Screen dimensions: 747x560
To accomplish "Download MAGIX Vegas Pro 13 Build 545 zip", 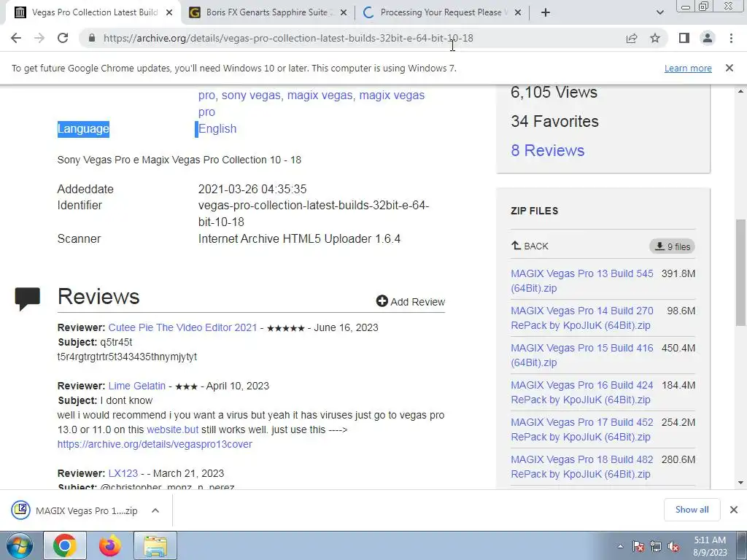I will coord(581,281).
